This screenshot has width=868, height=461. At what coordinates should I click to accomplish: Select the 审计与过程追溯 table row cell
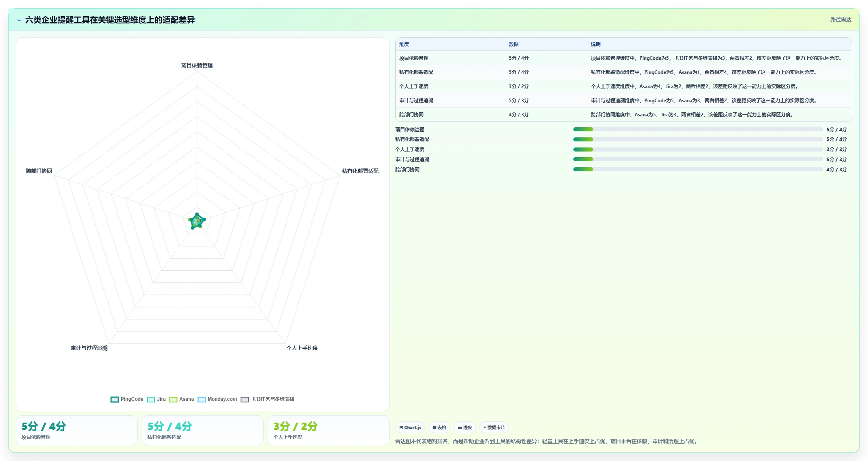pyautogui.click(x=416, y=101)
